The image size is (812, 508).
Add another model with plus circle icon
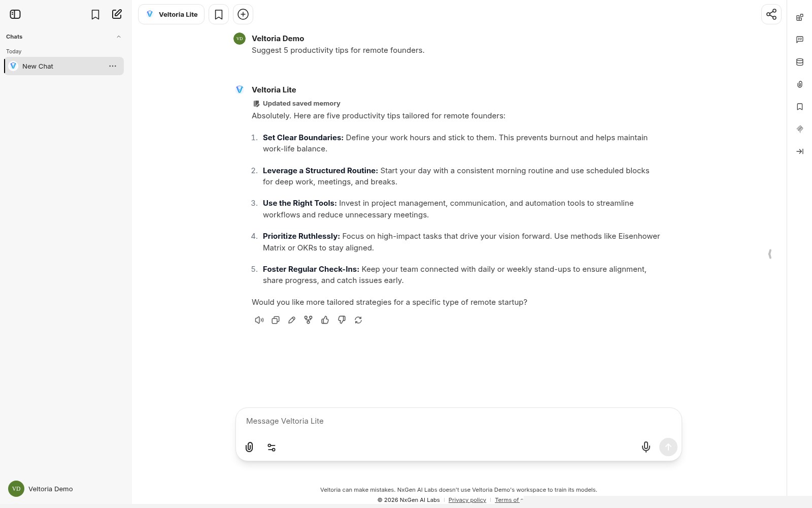coord(243,14)
